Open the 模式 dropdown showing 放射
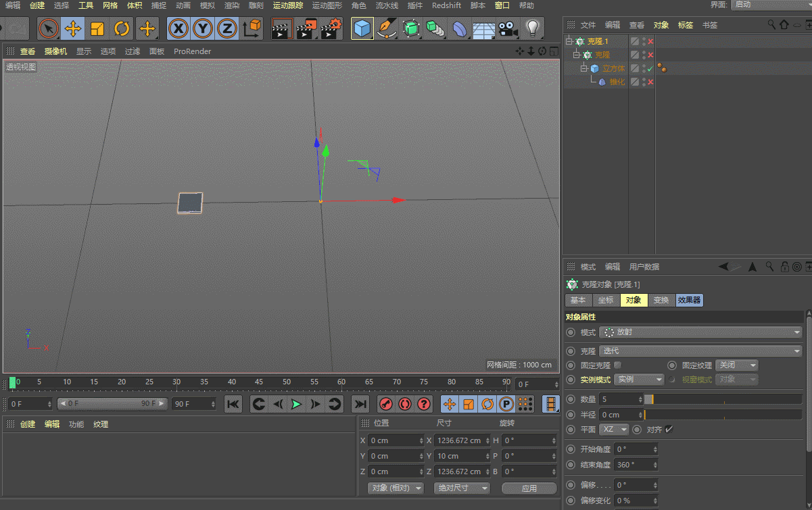 pyautogui.click(x=700, y=332)
